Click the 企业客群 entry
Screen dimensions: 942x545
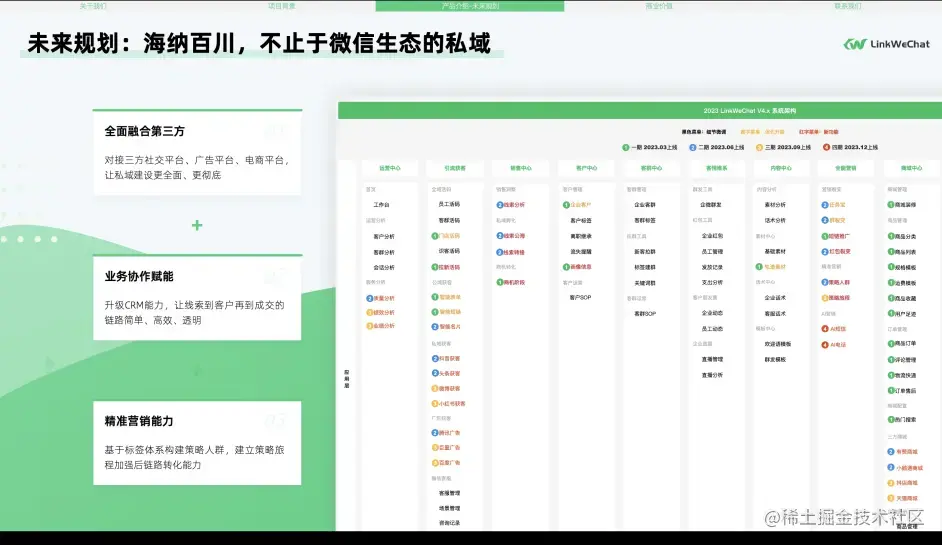[645, 205]
